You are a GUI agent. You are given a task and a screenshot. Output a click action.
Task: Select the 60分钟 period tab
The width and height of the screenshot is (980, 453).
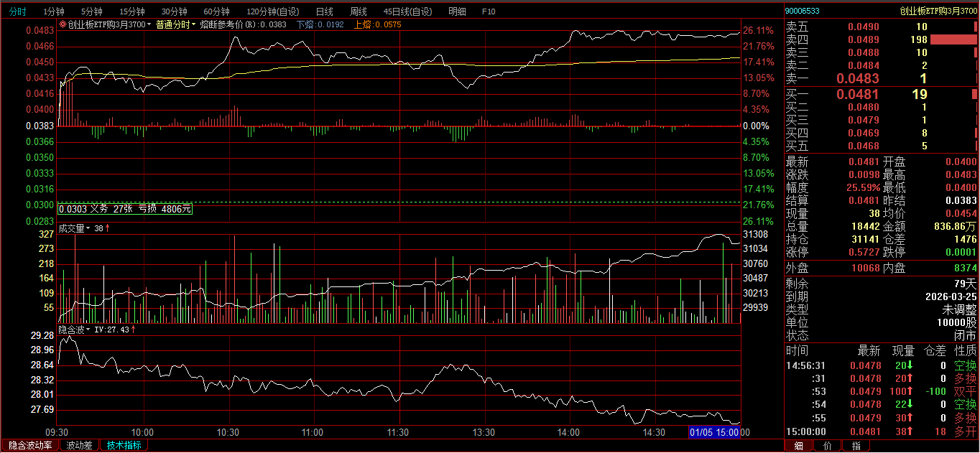pyautogui.click(x=216, y=11)
